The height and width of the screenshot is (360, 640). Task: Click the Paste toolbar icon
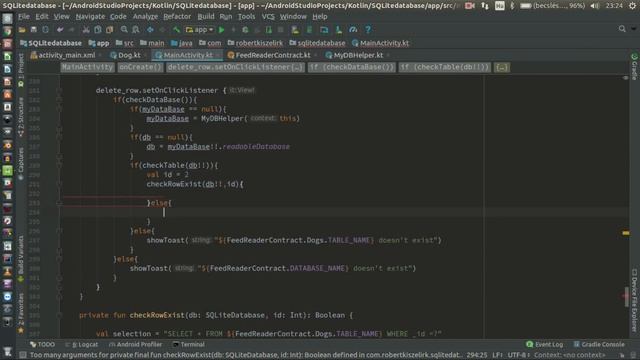(x=109, y=30)
